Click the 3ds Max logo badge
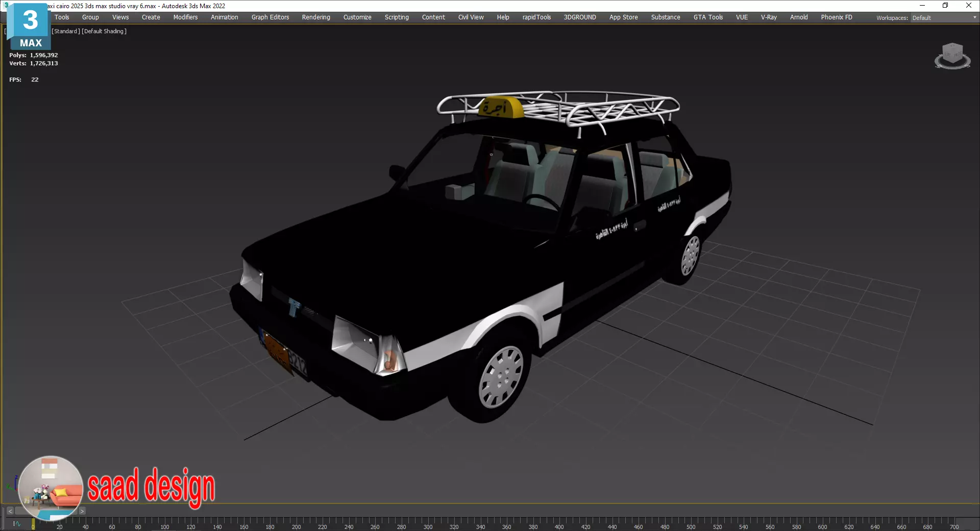Image resolution: width=980 pixels, height=531 pixels. 30,27
